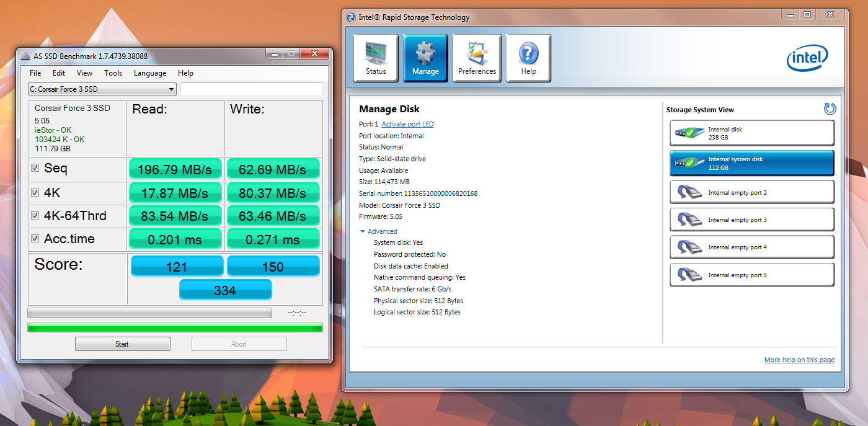
Task: Open the Language menu
Action: click(150, 73)
